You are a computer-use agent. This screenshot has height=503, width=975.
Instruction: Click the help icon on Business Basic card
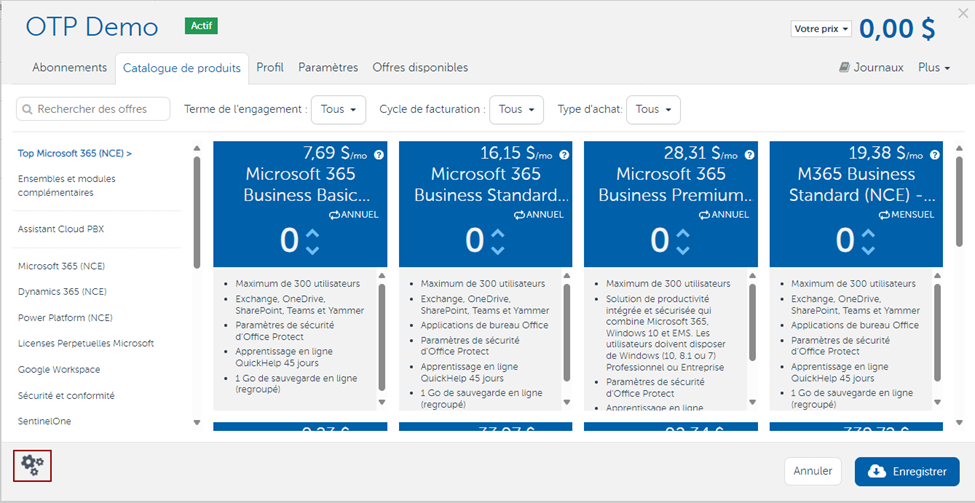(378, 155)
